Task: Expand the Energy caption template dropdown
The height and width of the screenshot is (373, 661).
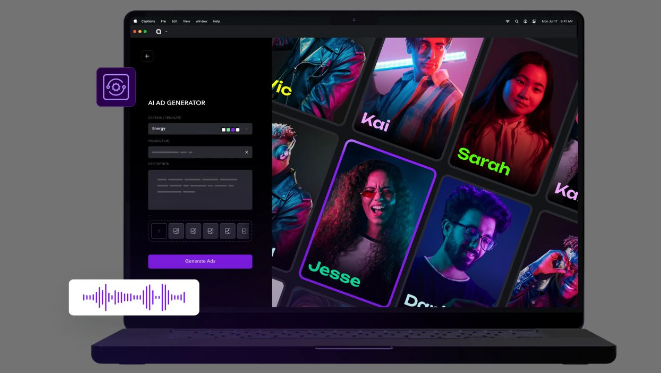Action: click(200, 129)
